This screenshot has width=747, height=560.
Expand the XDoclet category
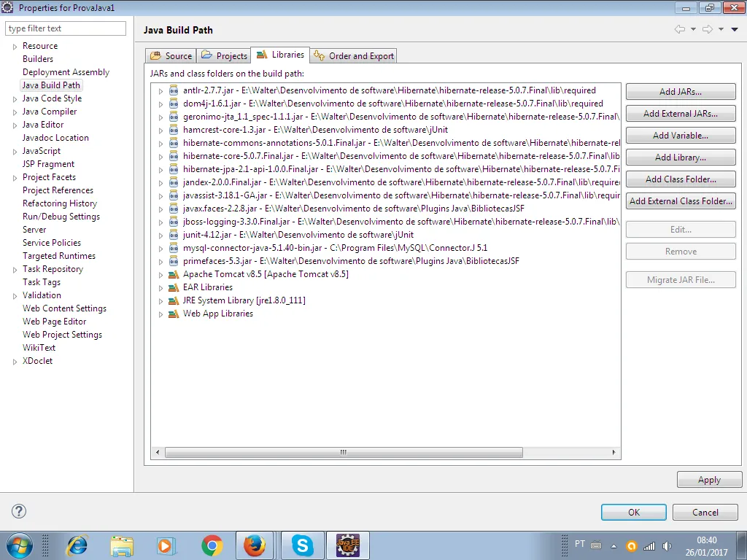tap(15, 362)
